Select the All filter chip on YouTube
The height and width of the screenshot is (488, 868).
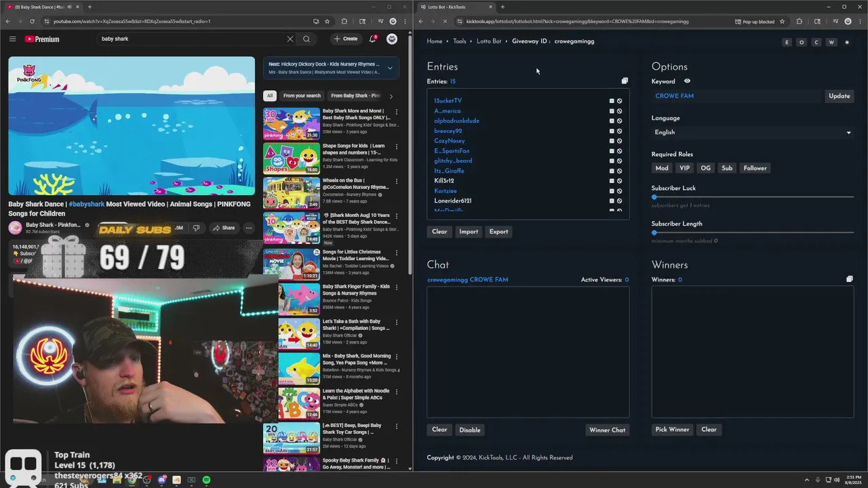270,96
